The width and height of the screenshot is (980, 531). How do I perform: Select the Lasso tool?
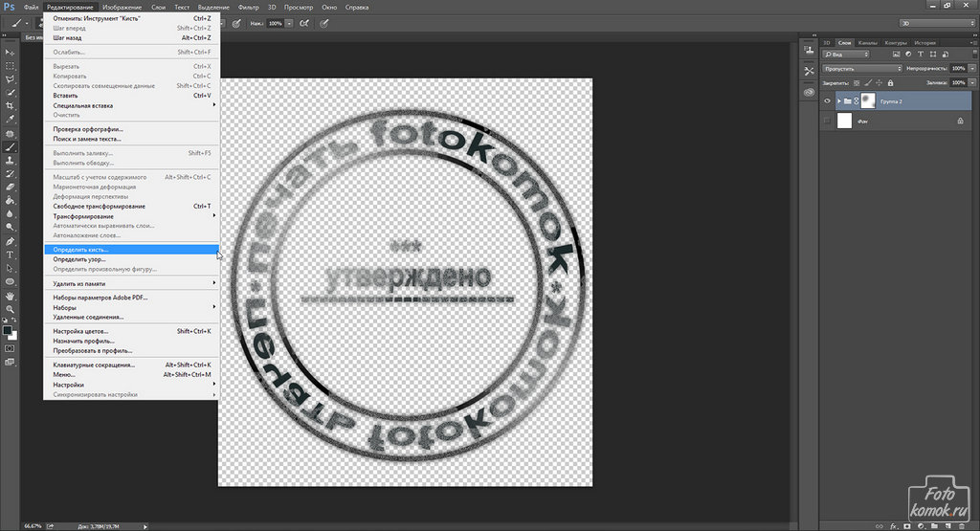coord(10,79)
